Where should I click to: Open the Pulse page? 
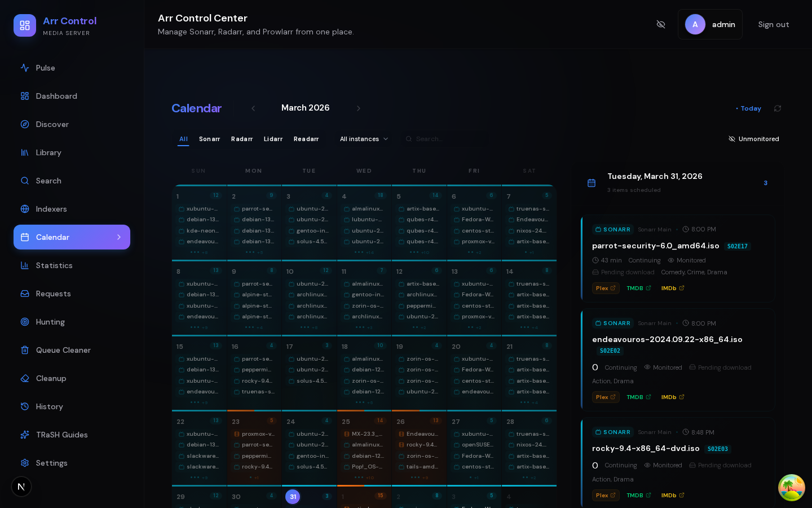pyautogui.click(x=72, y=68)
